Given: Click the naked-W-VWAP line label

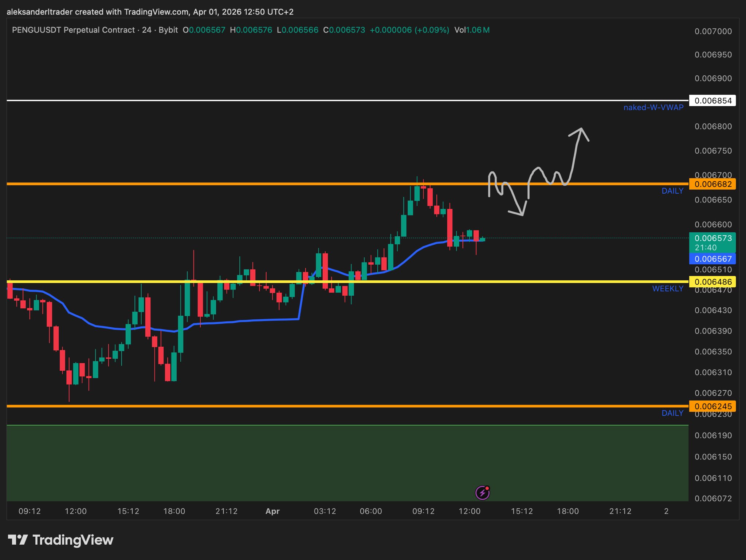Looking at the screenshot, I should click(653, 107).
